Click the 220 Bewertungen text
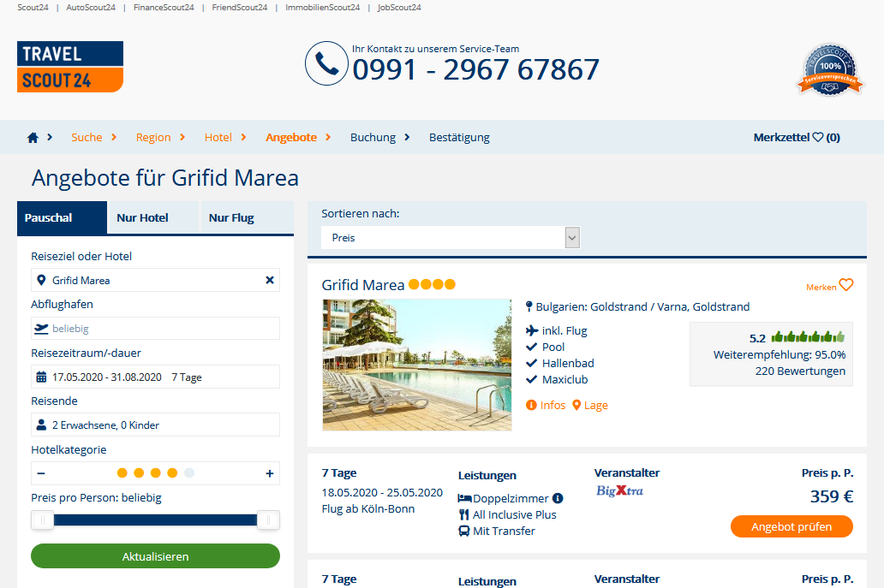The image size is (884, 588). pos(801,371)
